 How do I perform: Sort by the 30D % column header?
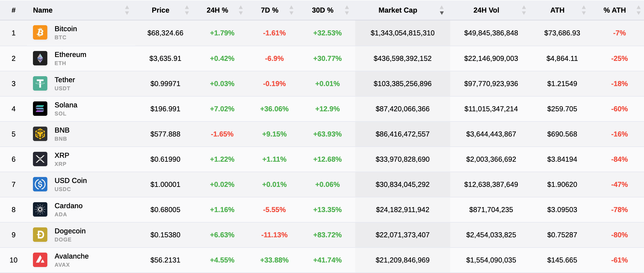323,10
